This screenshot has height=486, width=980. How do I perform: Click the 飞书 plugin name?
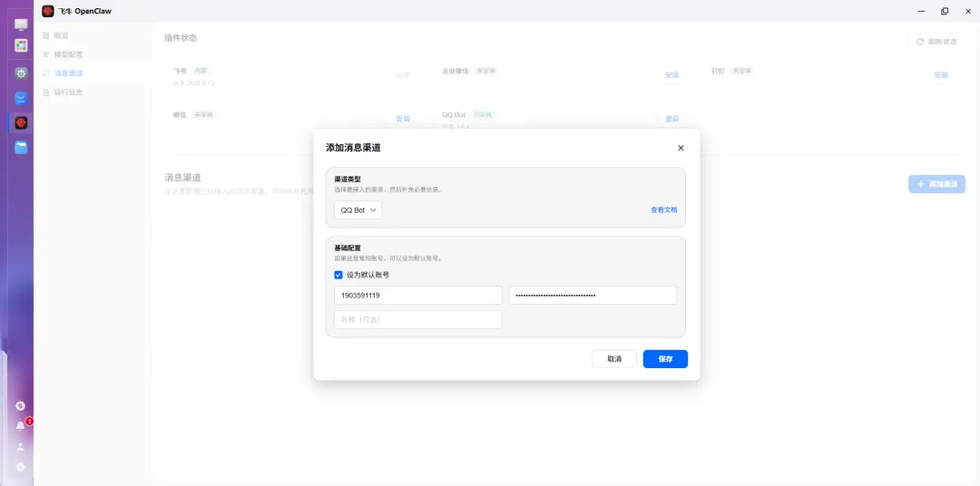tap(180, 72)
